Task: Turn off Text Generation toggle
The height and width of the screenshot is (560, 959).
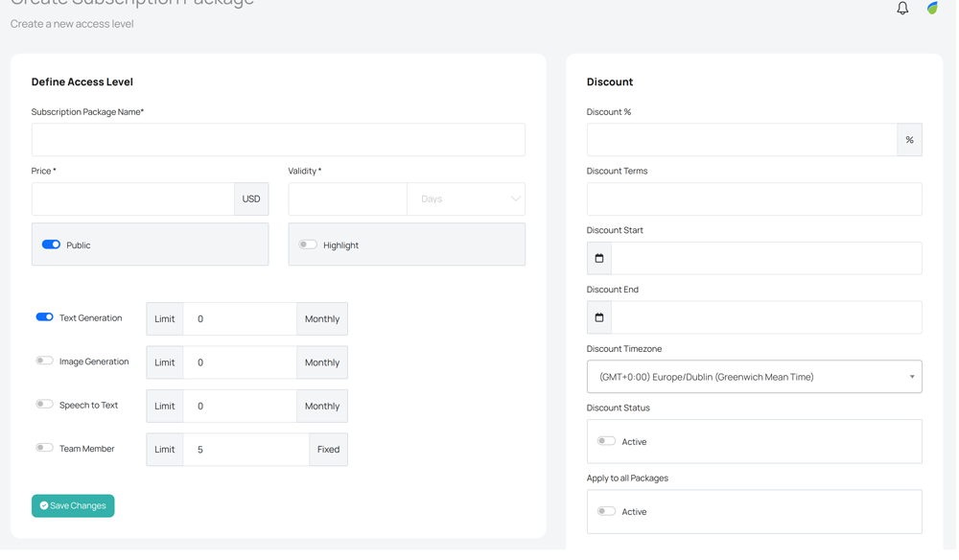Action: click(45, 317)
